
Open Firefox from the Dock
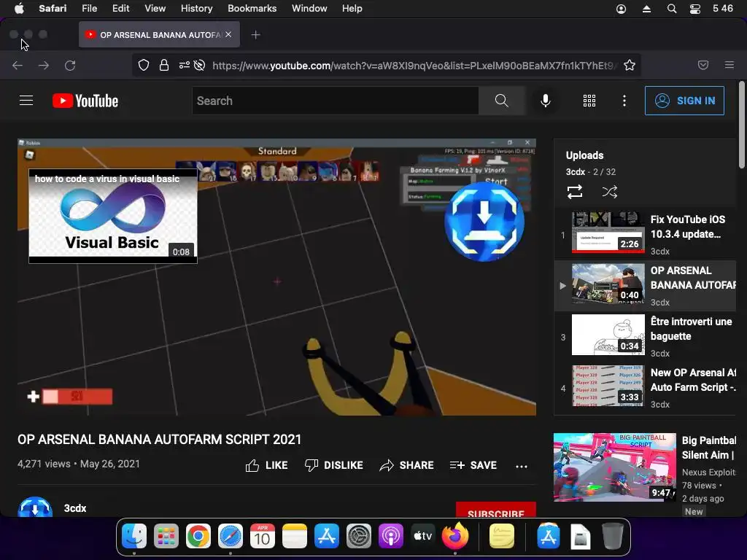point(455,536)
